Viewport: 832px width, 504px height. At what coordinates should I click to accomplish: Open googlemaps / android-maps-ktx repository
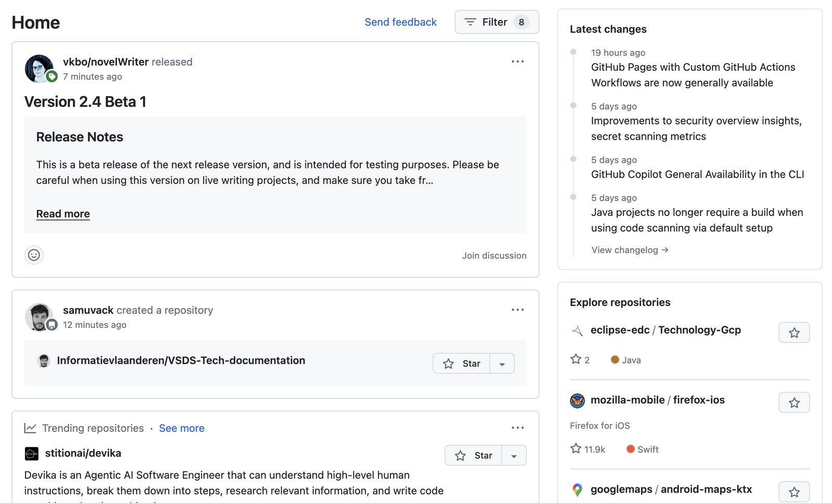[x=671, y=489]
